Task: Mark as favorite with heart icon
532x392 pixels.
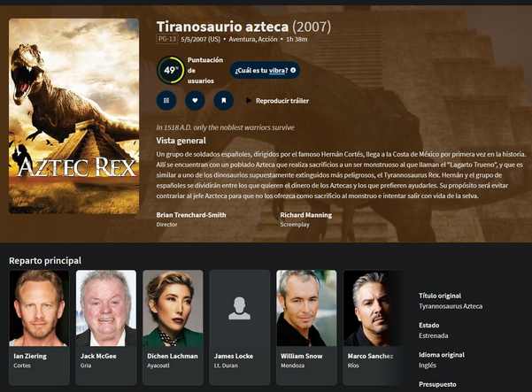Action: coord(195,100)
